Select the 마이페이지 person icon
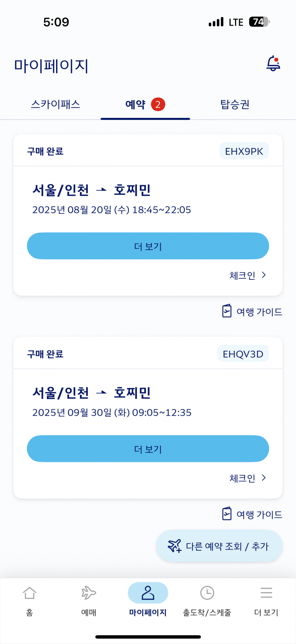This screenshot has height=644, width=296. coord(148,593)
